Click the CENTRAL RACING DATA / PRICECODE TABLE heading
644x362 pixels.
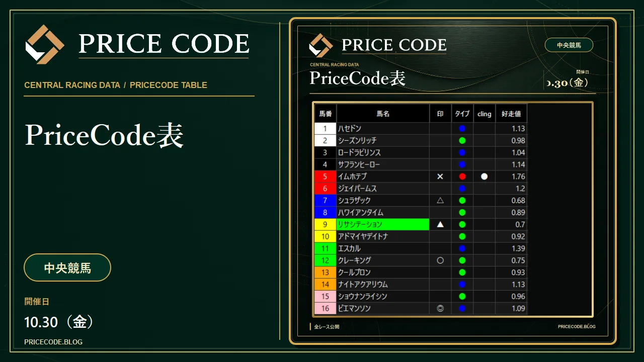tap(116, 85)
